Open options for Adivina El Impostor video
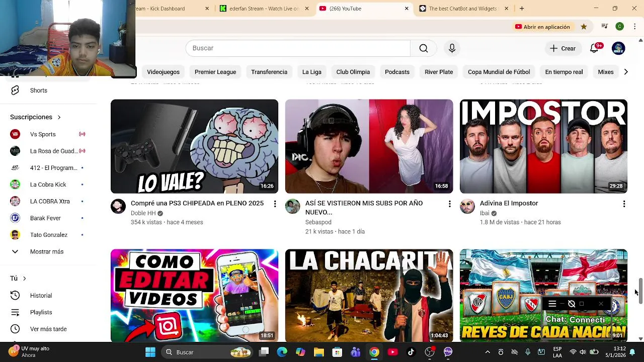644x362 pixels. [624, 204]
